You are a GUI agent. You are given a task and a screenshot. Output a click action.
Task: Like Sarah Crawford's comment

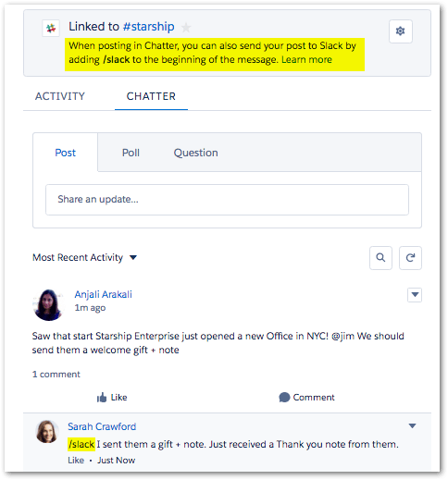[x=76, y=461]
